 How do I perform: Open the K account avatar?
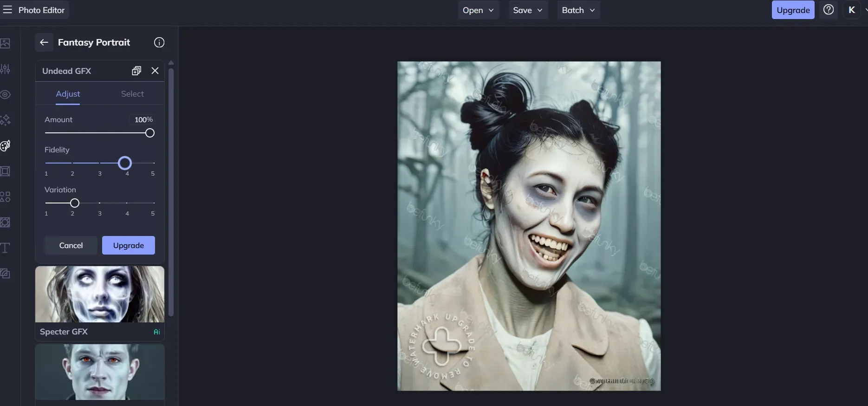pos(852,10)
